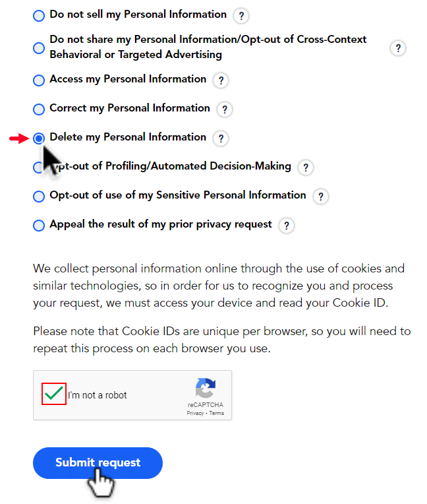Choose Opt-out of use of Sensitive Information radio
427x504 pixels.
point(39,197)
